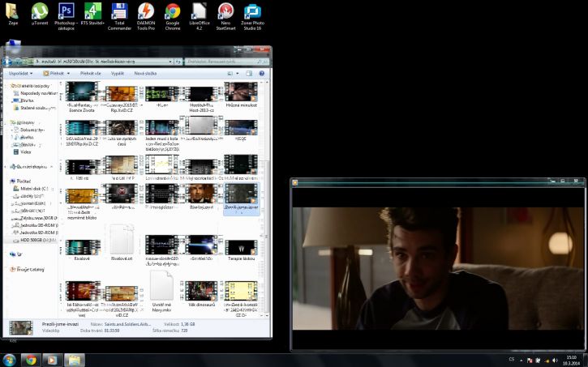The width and height of the screenshot is (588, 367).
Task: Click the Explorer back navigation arrow
Action: tap(7, 62)
